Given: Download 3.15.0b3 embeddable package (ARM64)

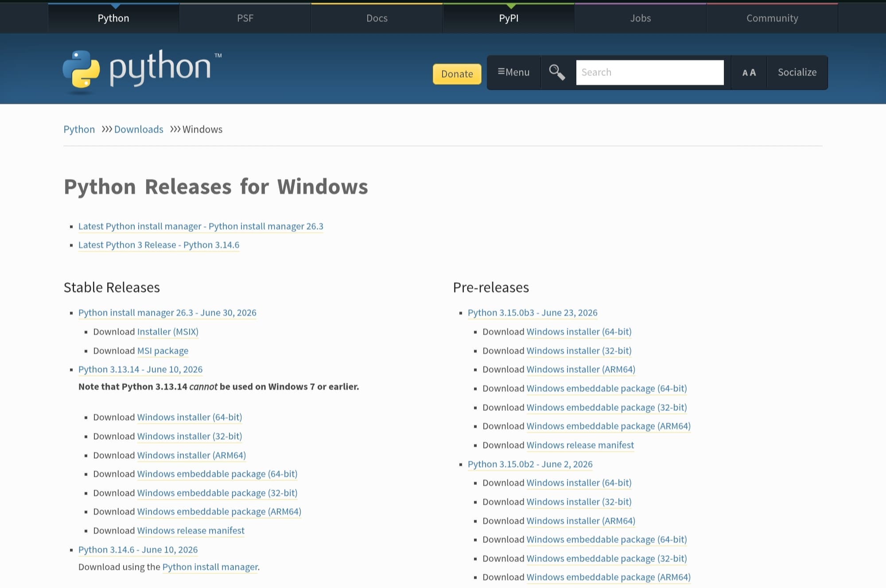Looking at the screenshot, I should 608,426.
